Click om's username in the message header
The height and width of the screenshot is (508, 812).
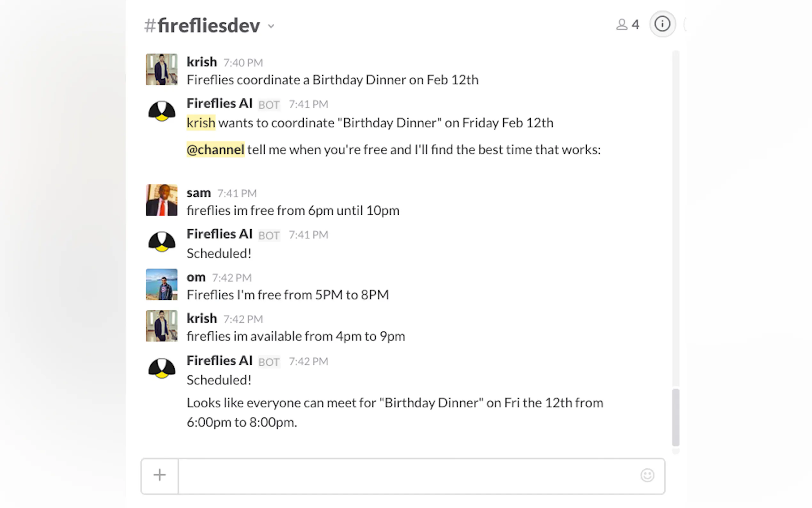196,277
